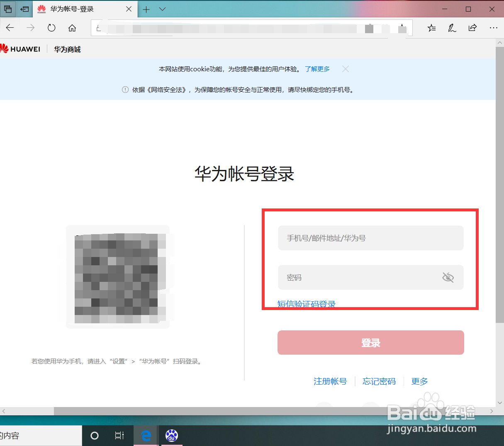The width and height of the screenshot is (504, 446).
Task: Click the scroll left arrow
Action: pos(4,411)
